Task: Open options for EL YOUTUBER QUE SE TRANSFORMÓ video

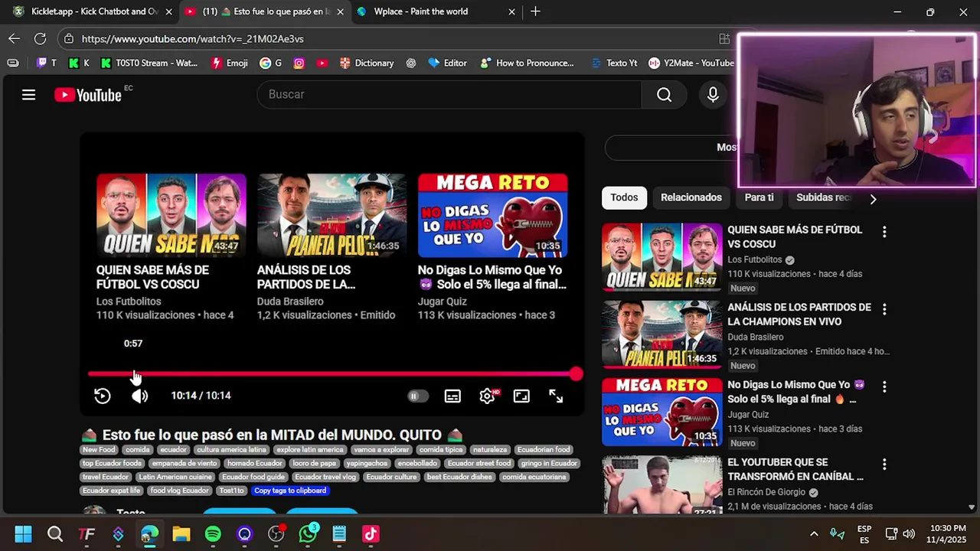Action: 884,465
